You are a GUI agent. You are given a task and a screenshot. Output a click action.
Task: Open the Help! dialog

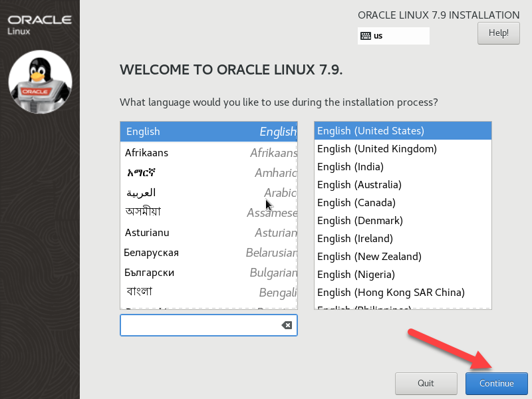click(x=498, y=33)
